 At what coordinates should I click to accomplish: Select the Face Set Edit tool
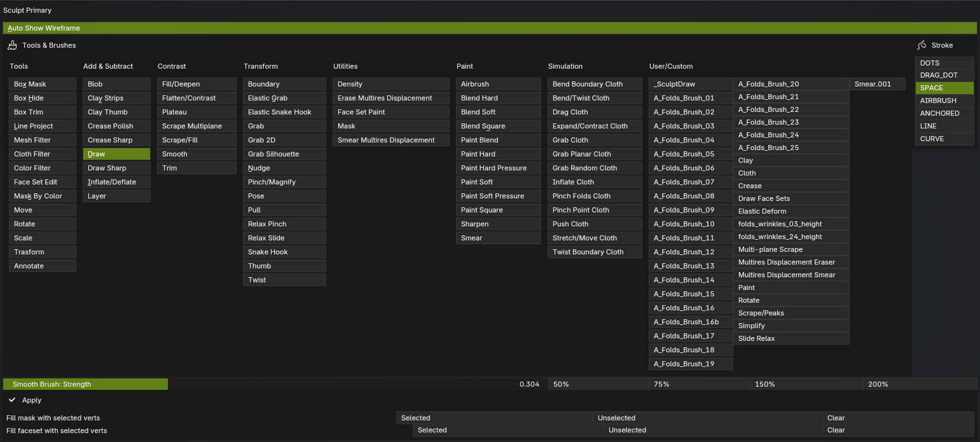click(x=43, y=182)
